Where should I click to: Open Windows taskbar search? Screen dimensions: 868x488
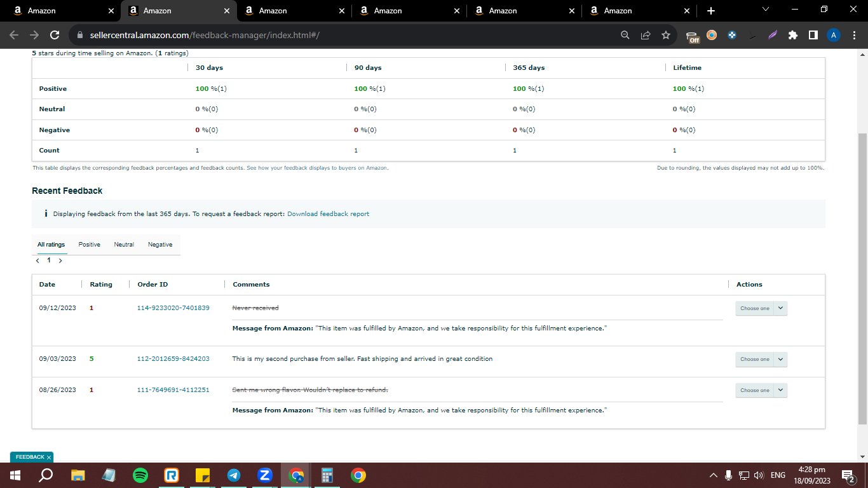tap(46, 475)
